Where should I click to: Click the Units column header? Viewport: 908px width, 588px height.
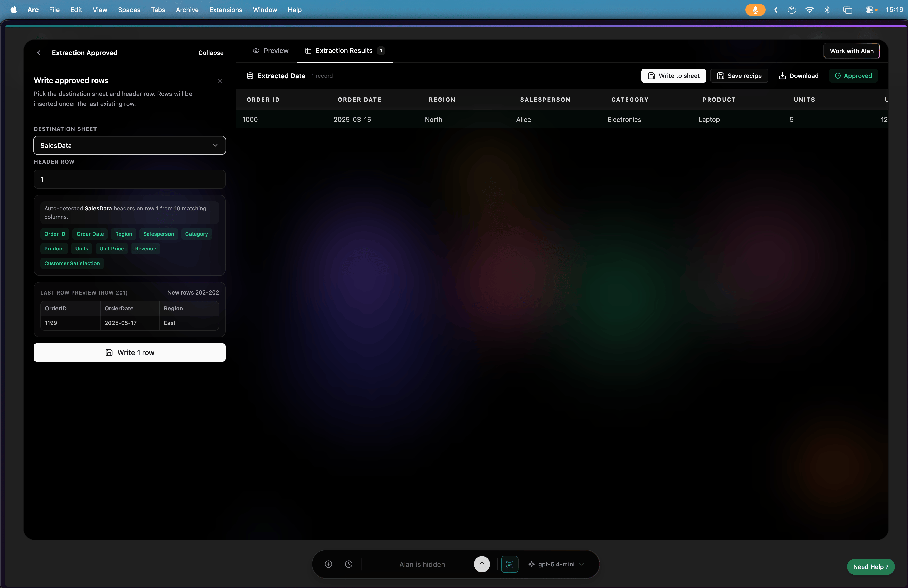[x=804, y=100]
